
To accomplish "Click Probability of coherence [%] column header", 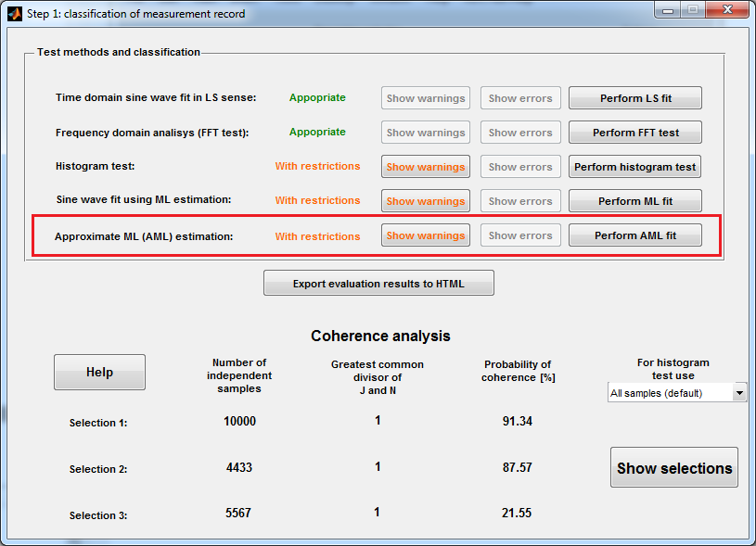I will pyautogui.click(x=518, y=371).
